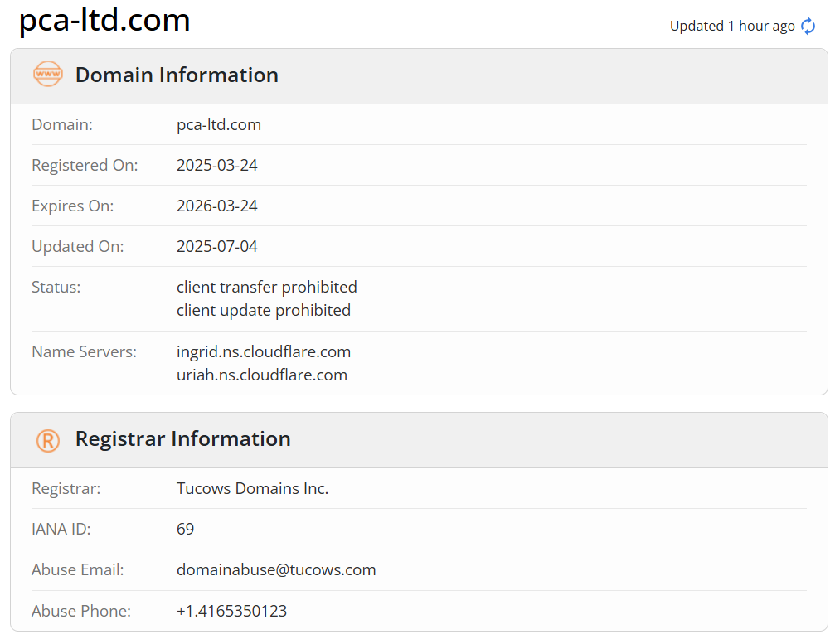
Task: Click the uriah.ns.cloudflare.com name server
Action: click(262, 375)
